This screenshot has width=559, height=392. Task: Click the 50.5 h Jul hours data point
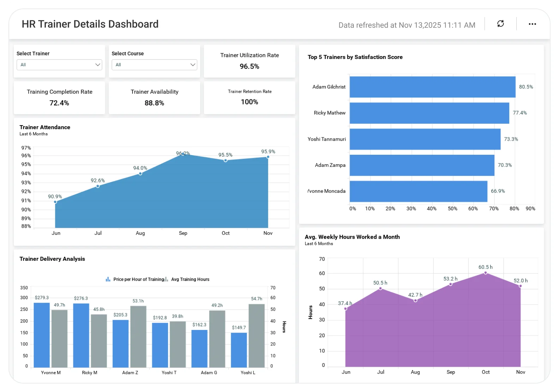click(x=381, y=288)
